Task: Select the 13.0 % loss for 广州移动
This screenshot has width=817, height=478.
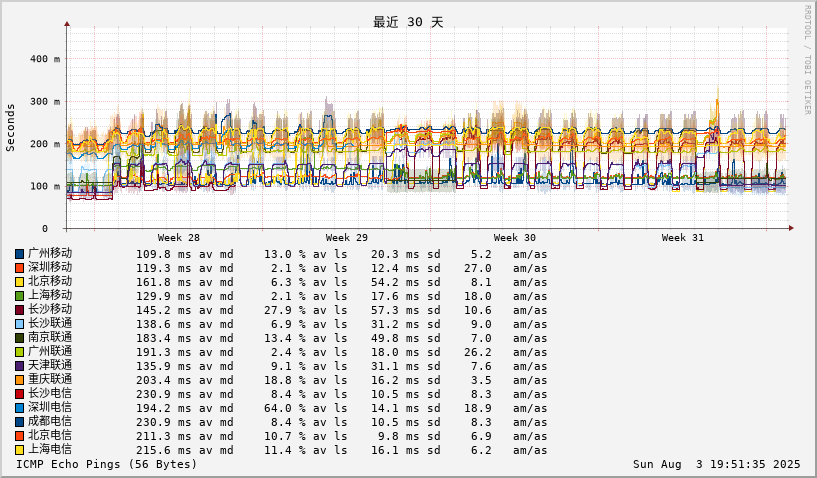Action: 284,254
